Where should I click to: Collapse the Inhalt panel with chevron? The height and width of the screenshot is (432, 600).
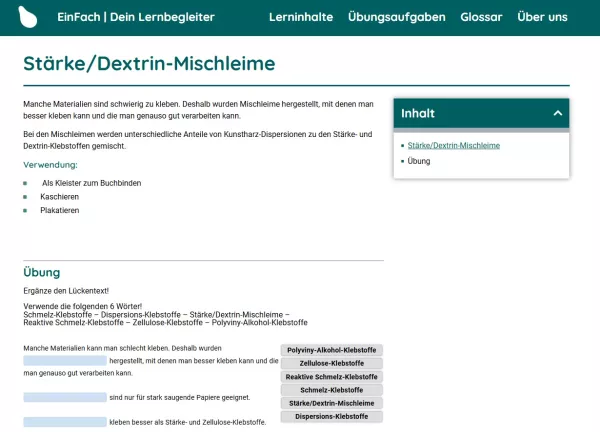click(x=558, y=113)
